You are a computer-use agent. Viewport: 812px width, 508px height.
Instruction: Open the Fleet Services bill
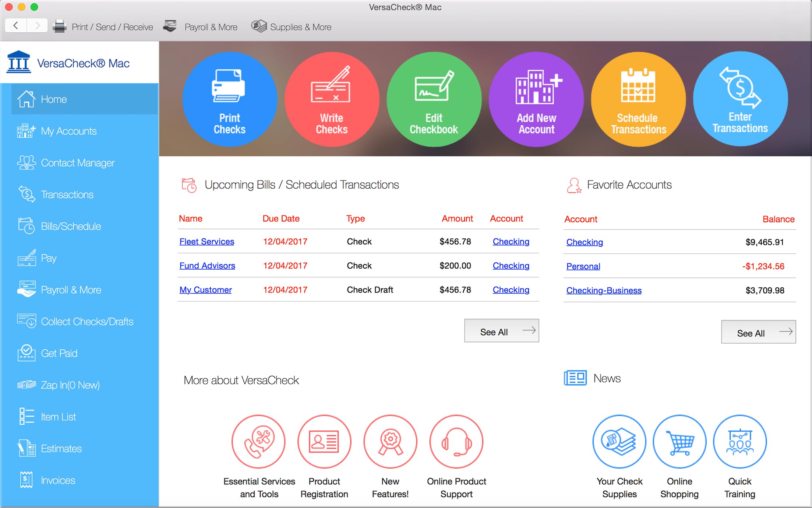[206, 241]
